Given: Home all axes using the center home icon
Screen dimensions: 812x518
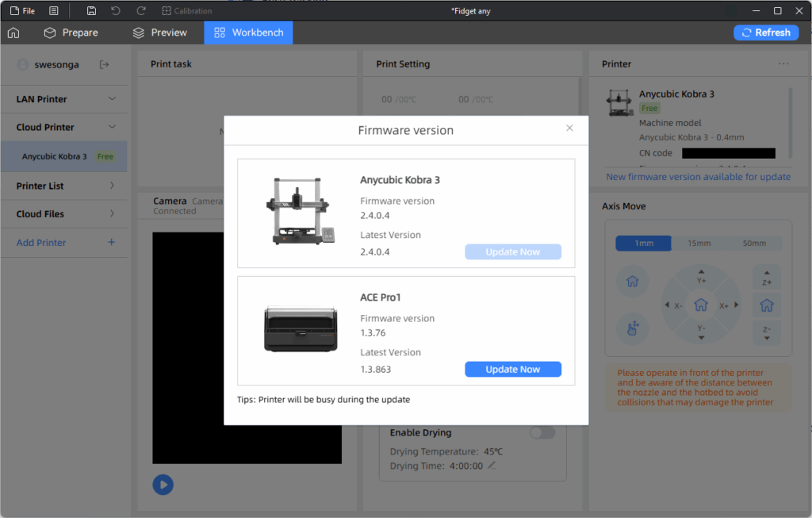Looking at the screenshot, I should [701, 305].
